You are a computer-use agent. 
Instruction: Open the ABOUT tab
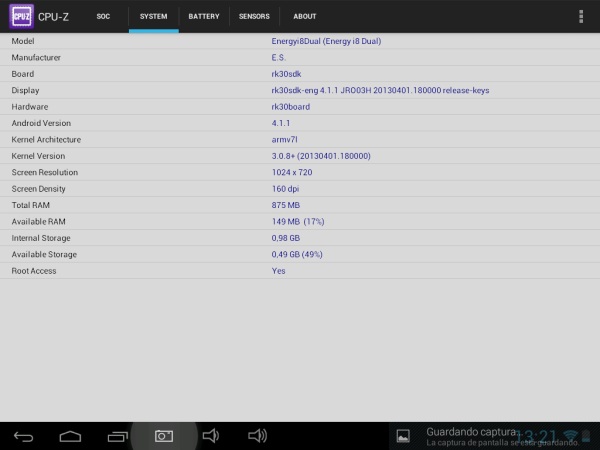(305, 17)
